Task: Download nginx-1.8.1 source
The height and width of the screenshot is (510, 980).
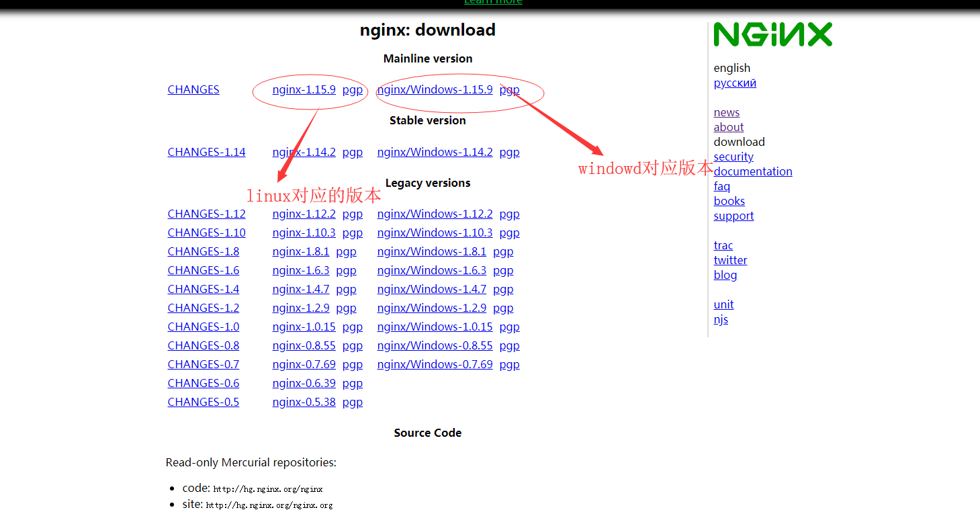Action: click(301, 251)
